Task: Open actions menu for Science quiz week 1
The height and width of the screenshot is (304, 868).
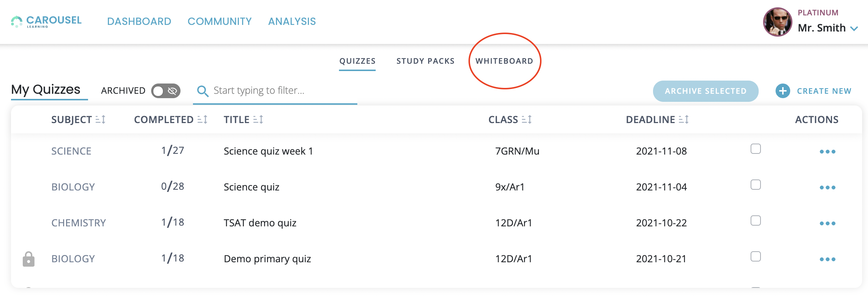Action: [827, 152]
